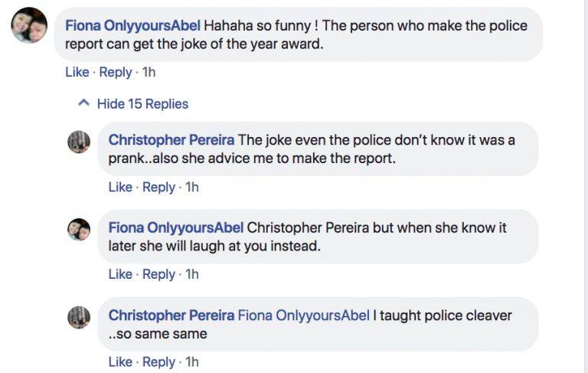Open Fiona OnlyyoursAbel's name on the 'laugh at you' reply
The height and width of the screenshot is (373, 588).
(x=176, y=227)
